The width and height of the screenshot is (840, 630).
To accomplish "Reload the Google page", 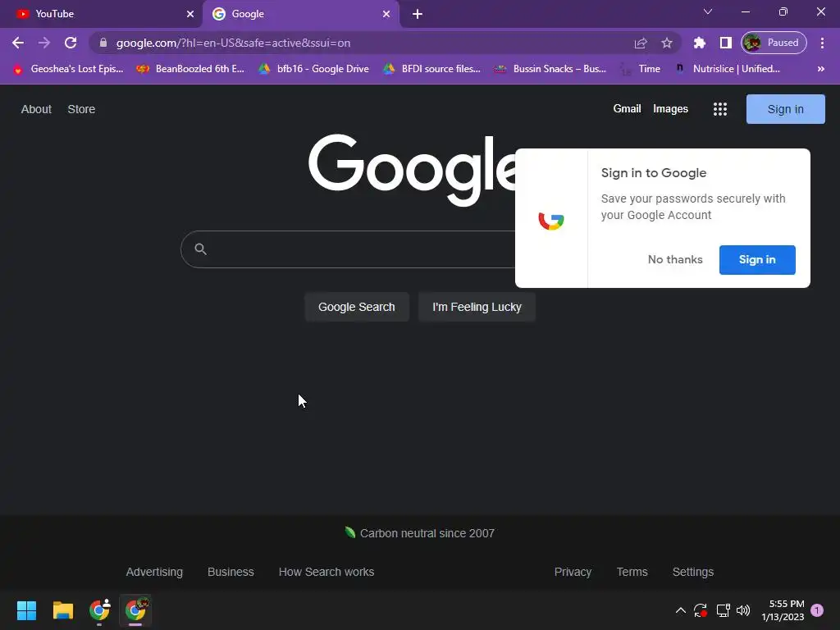I will pyautogui.click(x=71, y=43).
